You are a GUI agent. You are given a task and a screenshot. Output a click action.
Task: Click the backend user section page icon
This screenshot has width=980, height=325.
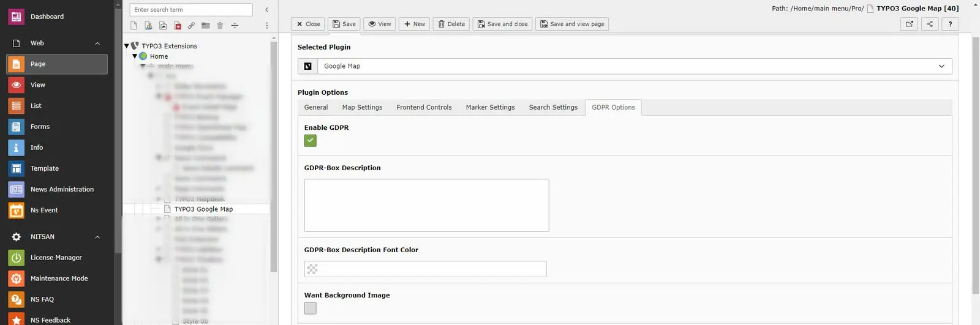click(148, 26)
